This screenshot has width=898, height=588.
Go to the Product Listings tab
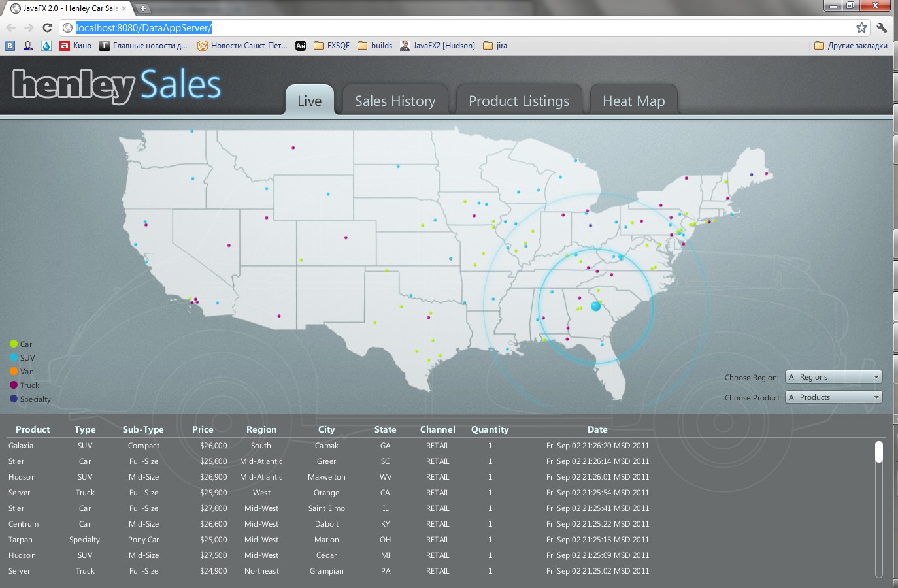click(518, 101)
